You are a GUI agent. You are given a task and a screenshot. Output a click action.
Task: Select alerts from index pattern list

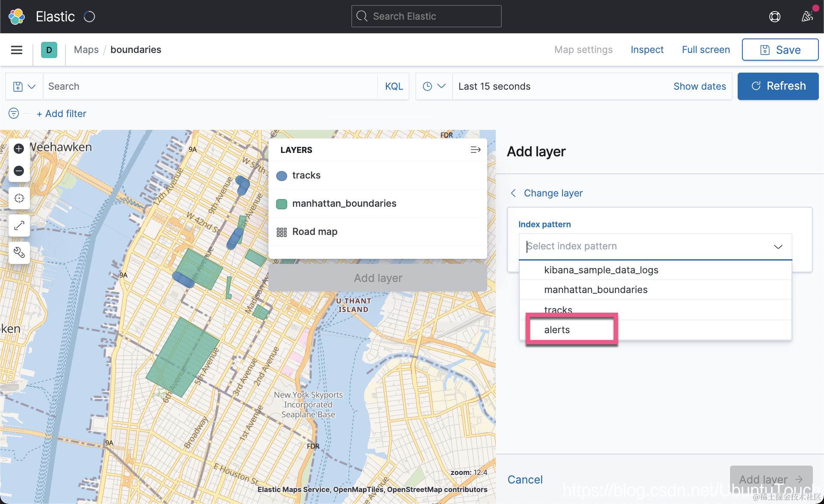pyautogui.click(x=557, y=330)
